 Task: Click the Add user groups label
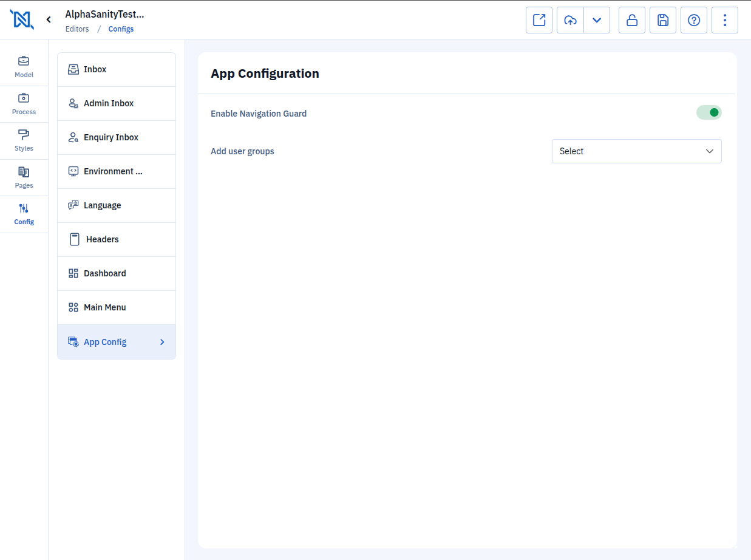click(x=242, y=151)
